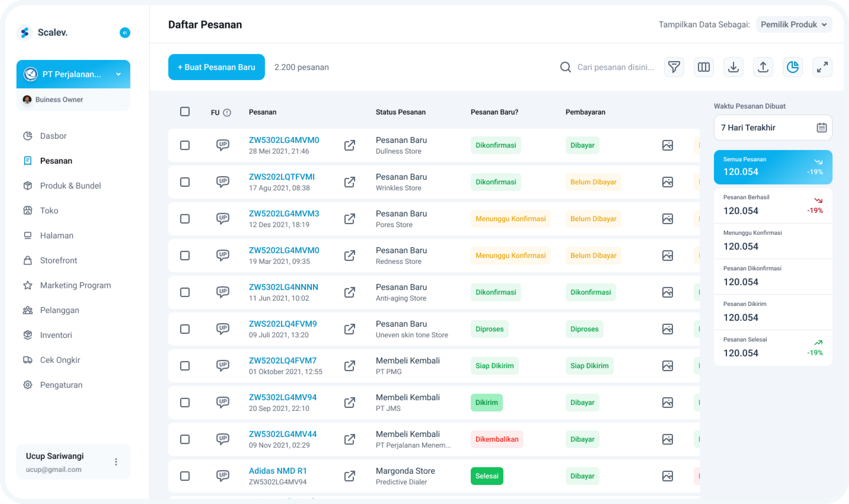Open three-dot menu beside Ucup Sariwangi
849x504 pixels.
point(116,462)
